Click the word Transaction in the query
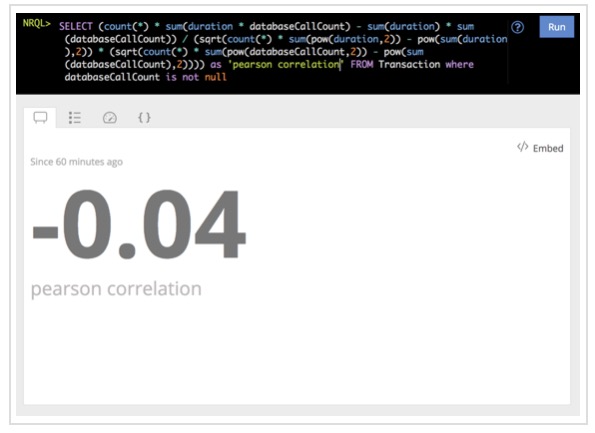This screenshot has height=433, width=595. pyautogui.click(x=409, y=65)
